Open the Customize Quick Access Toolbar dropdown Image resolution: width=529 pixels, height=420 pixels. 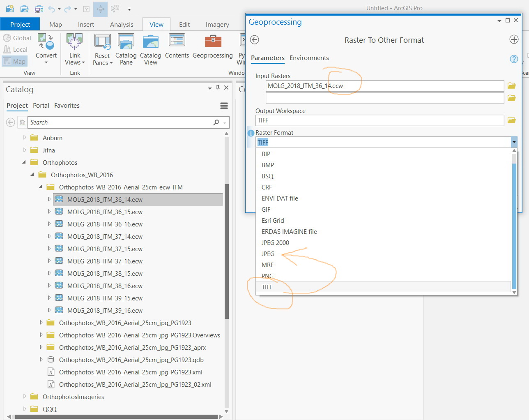click(x=129, y=9)
